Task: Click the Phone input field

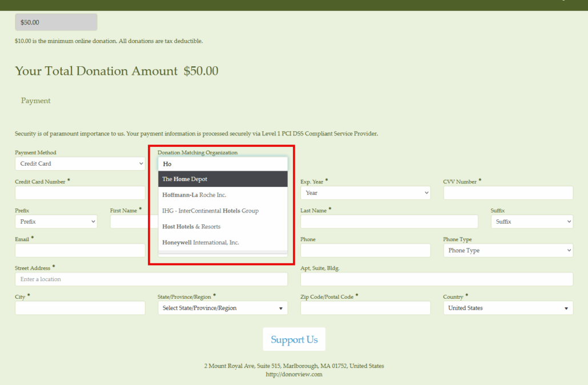Action: tap(365, 250)
